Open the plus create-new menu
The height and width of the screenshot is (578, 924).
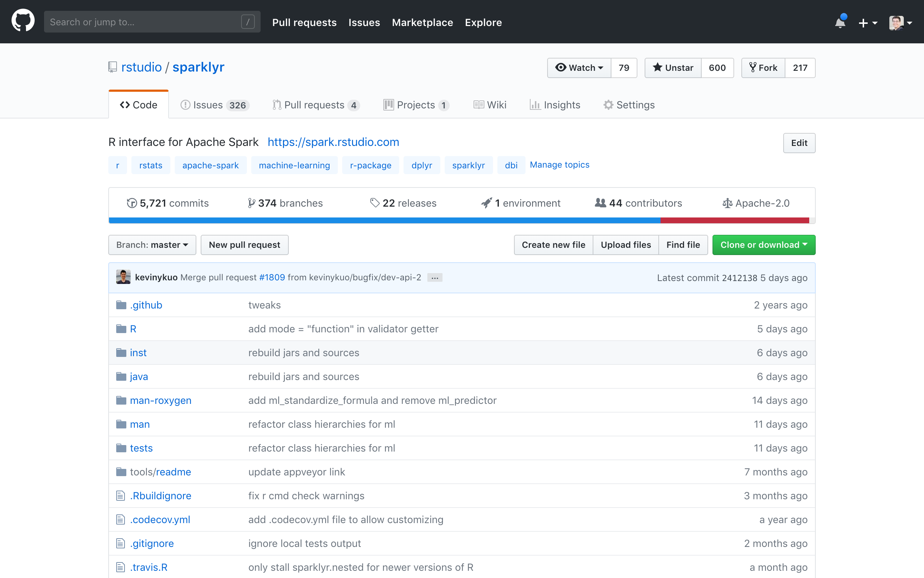867,23
